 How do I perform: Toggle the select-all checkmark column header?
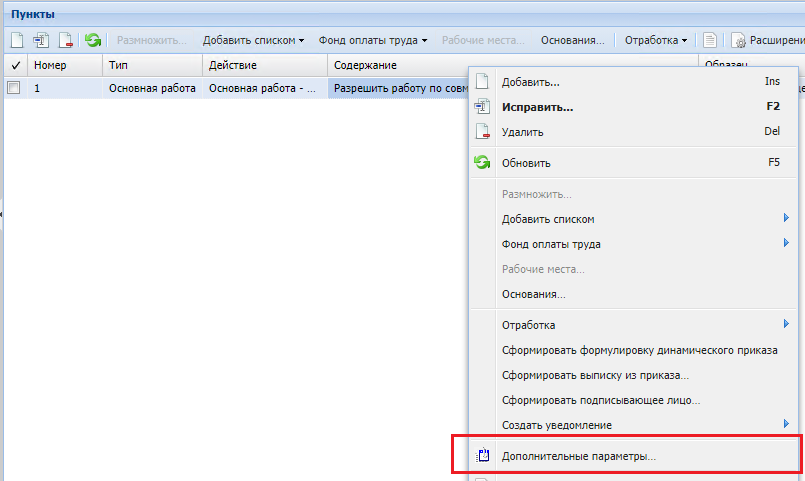[14, 65]
